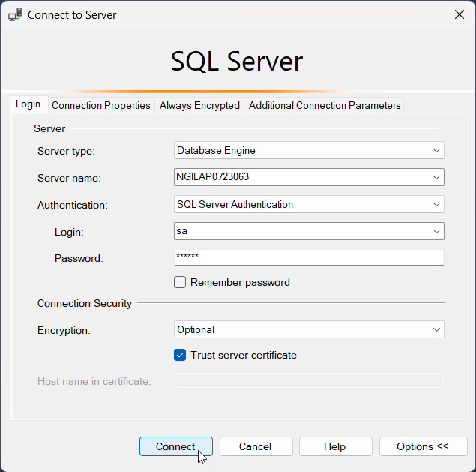Click the Connect button
476x472 pixels.
click(x=176, y=446)
